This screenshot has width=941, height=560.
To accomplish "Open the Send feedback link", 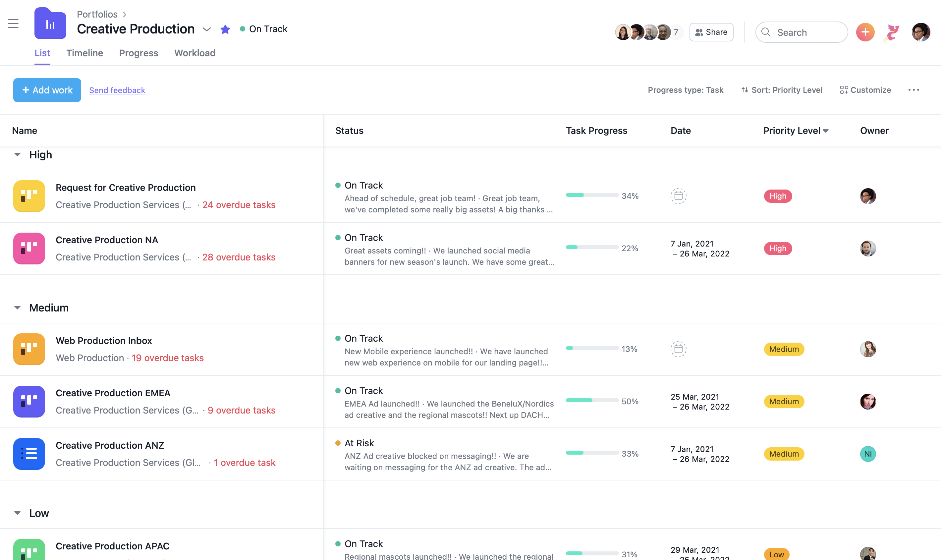I will [x=117, y=90].
